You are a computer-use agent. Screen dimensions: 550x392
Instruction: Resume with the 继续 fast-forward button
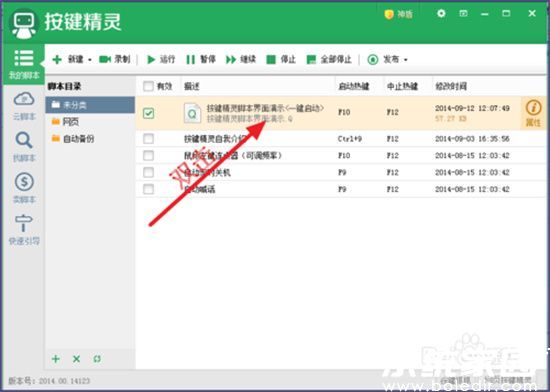pos(241,59)
